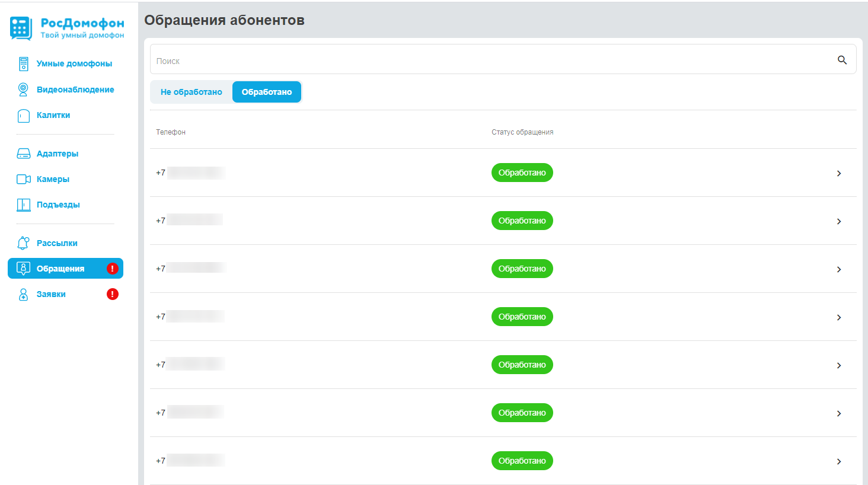Image resolution: width=868 pixels, height=485 pixels.
Task: Click the Обращения chat-person icon in sidebar
Action: tap(23, 269)
